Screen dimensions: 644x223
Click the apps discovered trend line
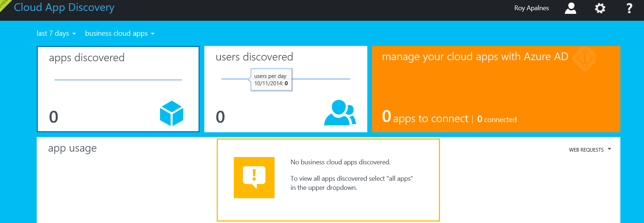118,80
